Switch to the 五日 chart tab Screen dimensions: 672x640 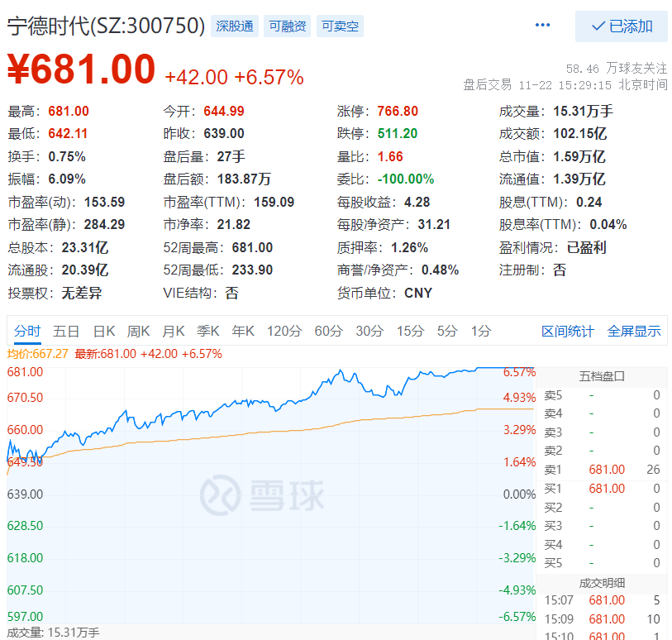click(66, 332)
